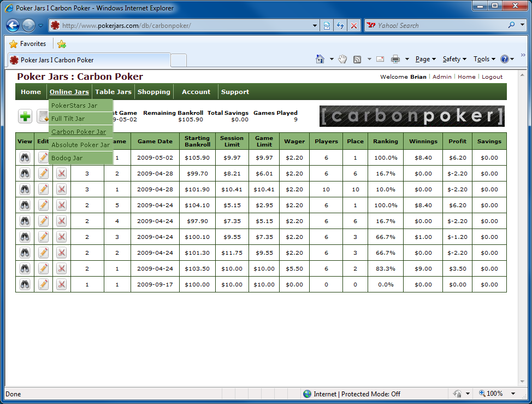Image resolution: width=532 pixels, height=404 pixels.
Task: Edit the game with $101.90 starting bankroll
Action: (43, 189)
